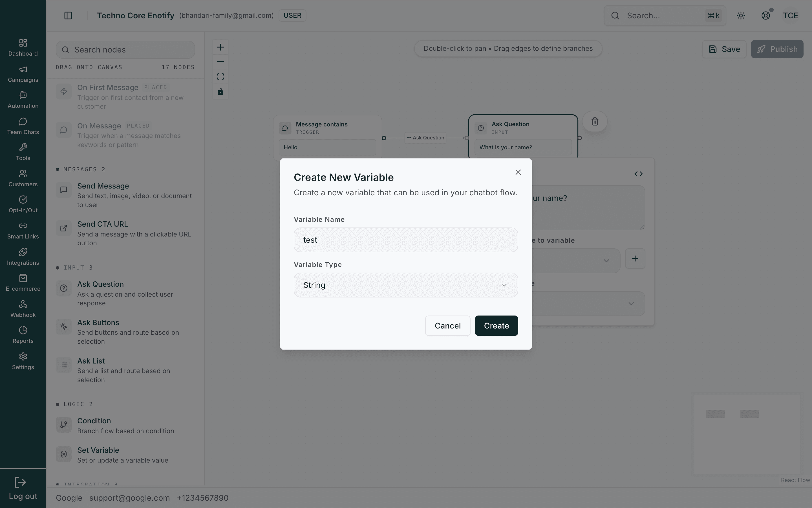This screenshot has width=812, height=508.
Task: Close the Create New Variable dialog
Action: pos(518,172)
